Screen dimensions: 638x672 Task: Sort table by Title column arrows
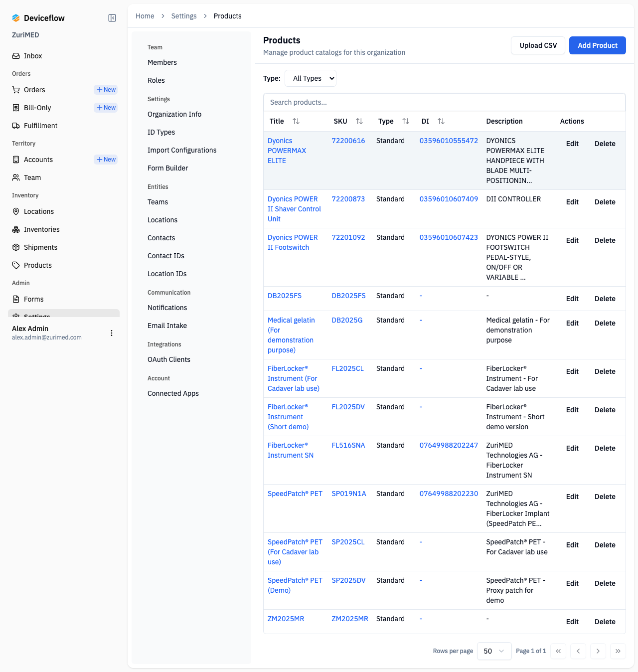[296, 121]
